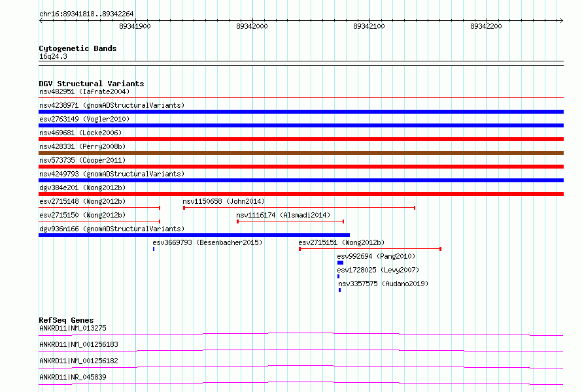Click the 89342000 ruler tick label

pyautogui.click(x=252, y=26)
